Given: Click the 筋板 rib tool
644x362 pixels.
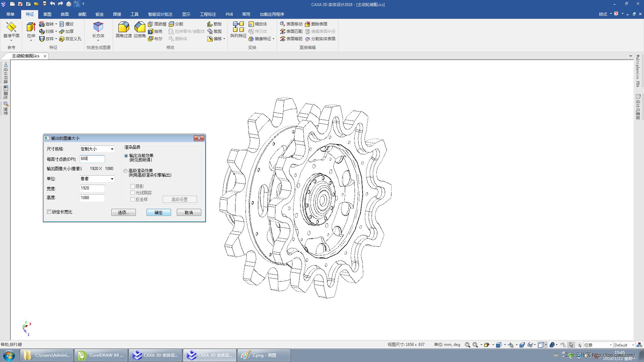Looking at the screenshot, I should point(215,24).
